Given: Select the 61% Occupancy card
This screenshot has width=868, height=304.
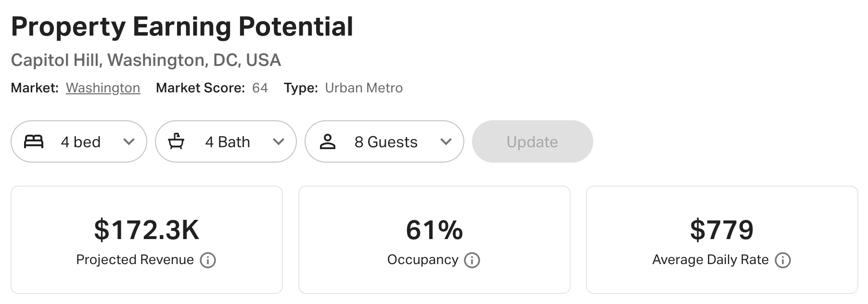Looking at the screenshot, I should (434, 240).
